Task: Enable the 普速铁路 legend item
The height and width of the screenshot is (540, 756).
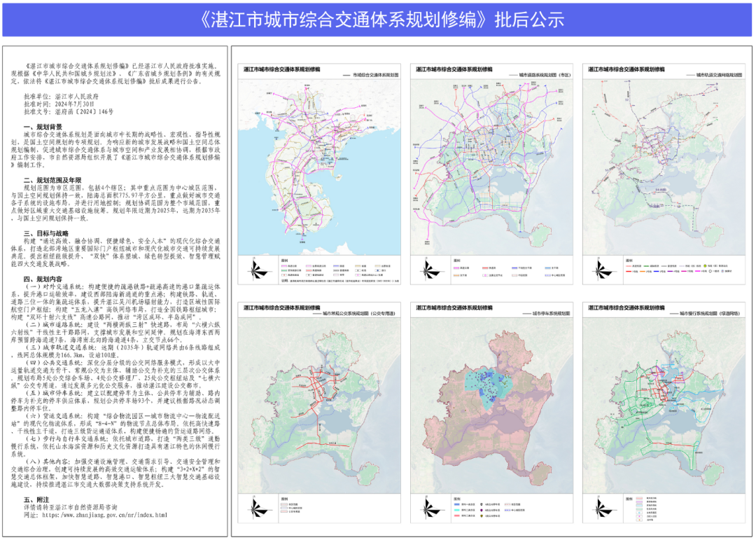Action: (x=335, y=270)
